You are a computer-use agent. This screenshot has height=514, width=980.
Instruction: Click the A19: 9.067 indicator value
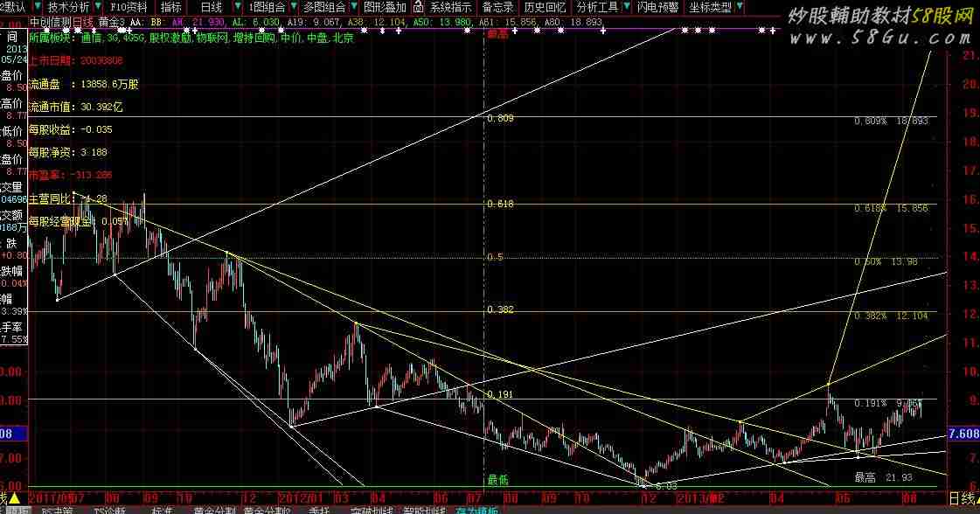click(x=312, y=23)
